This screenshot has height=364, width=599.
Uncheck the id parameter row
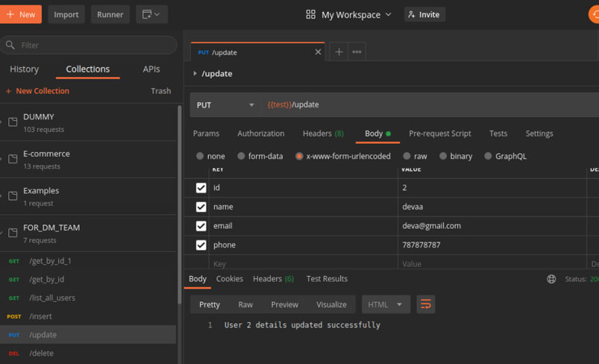[201, 187]
